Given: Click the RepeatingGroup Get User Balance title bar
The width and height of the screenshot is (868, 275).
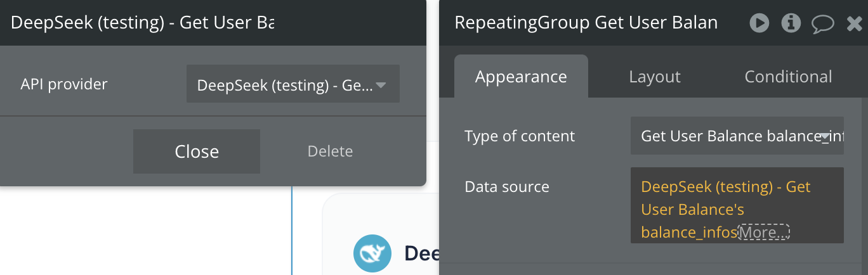Looking at the screenshot, I should pyautogui.click(x=586, y=23).
